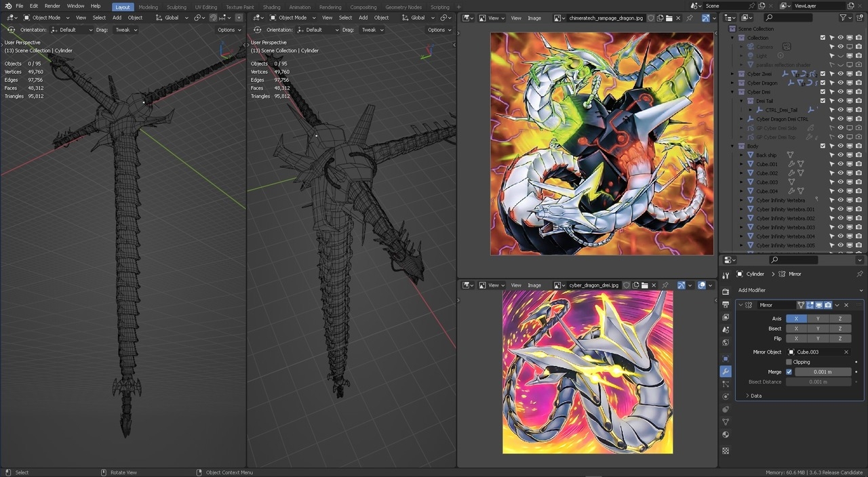The image size is (868, 477).
Task: Toggle Cyber Drei collection eye visibility
Action: (x=841, y=92)
